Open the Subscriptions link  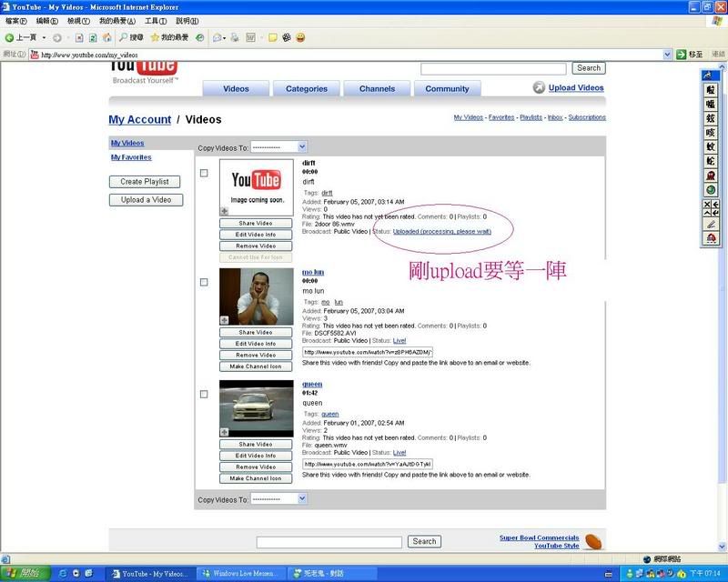[x=587, y=117]
